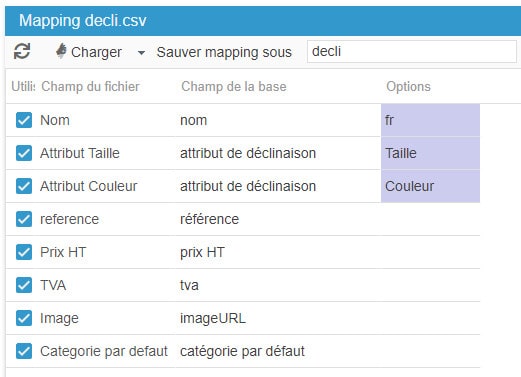The height and width of the screenshot is (377, 521).
Task: Toggle the Attribut Taille checkbox
Action: (x=24, y=153)
